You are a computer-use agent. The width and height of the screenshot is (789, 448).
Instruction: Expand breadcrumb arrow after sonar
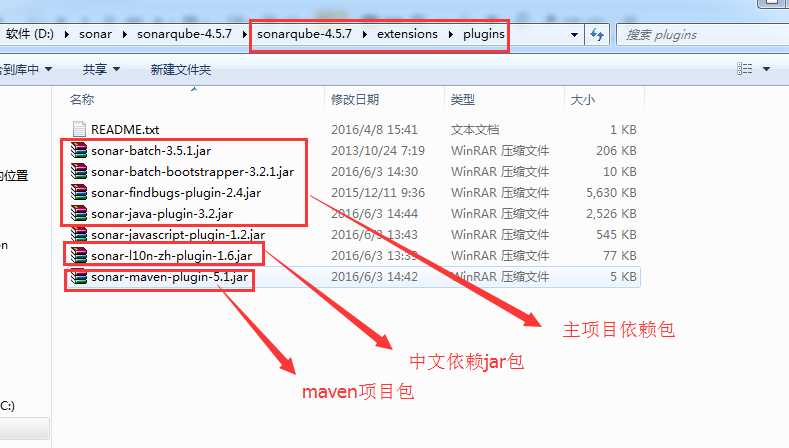(x=124, y=34)
